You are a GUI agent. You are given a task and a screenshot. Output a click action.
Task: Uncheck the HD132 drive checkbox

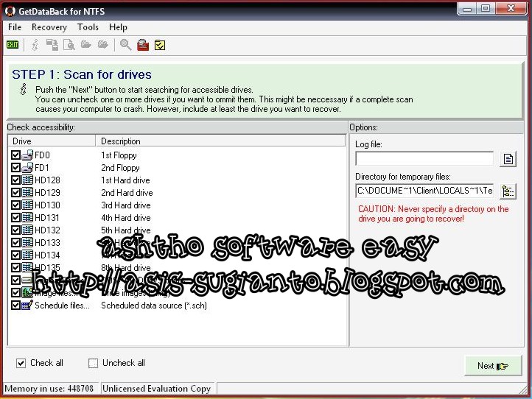point(15,230)
